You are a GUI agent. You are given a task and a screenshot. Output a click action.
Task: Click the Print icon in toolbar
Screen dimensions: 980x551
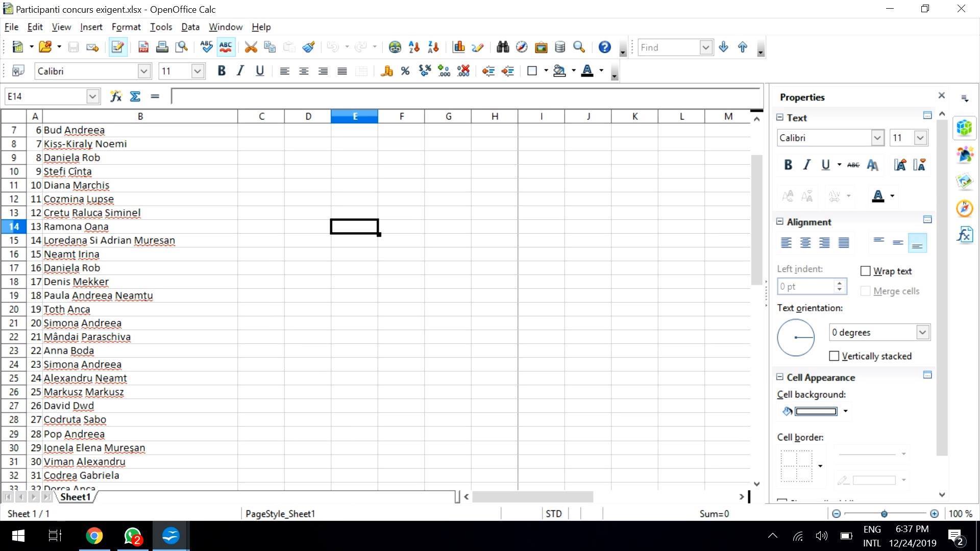click(x=162, y=47)
